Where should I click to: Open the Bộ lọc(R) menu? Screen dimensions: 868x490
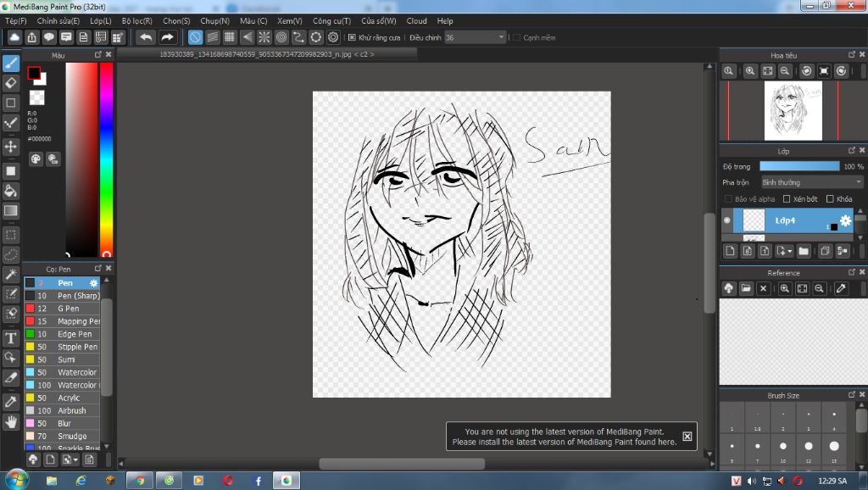click(x=136, y=21)
